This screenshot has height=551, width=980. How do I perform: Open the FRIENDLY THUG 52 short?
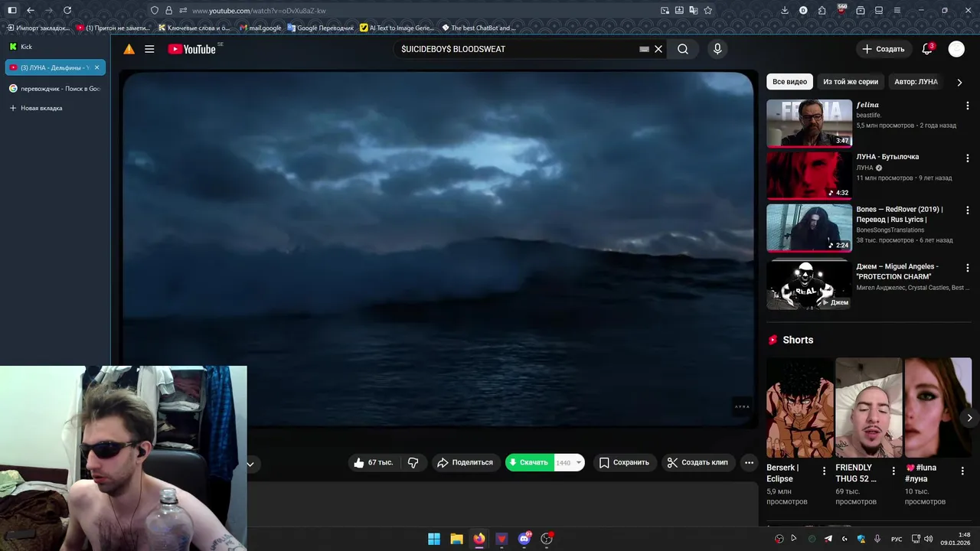[869, 408]
